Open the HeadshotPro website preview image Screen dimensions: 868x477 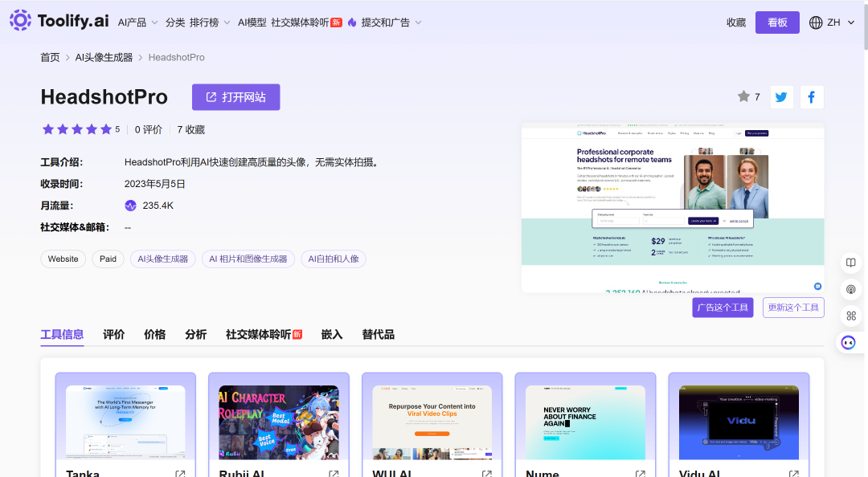(673, 207)
